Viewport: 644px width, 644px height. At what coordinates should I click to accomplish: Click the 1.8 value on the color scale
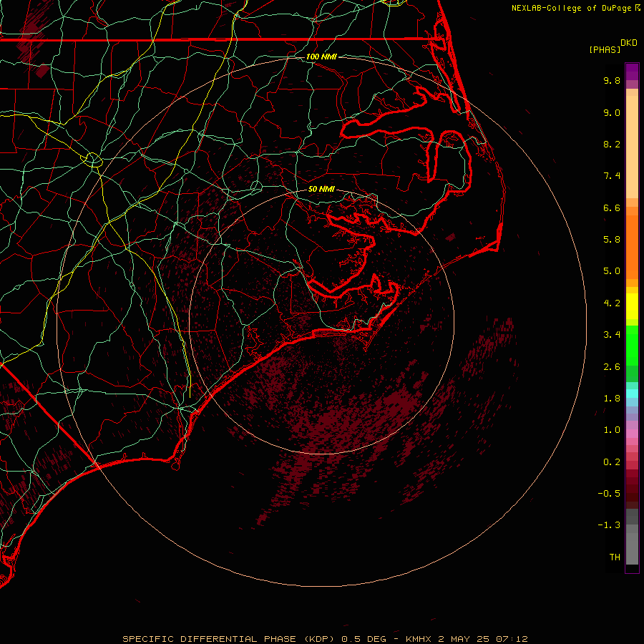click(x=612, y=399)
